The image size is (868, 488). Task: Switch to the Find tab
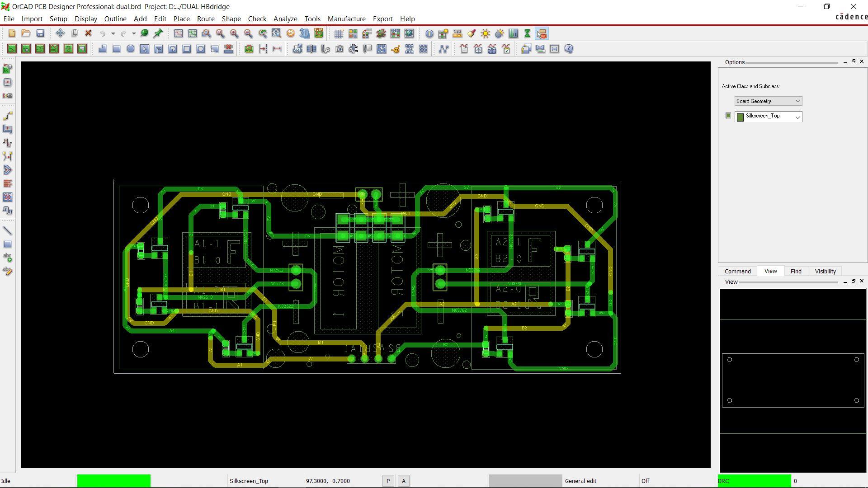(796, 271)
